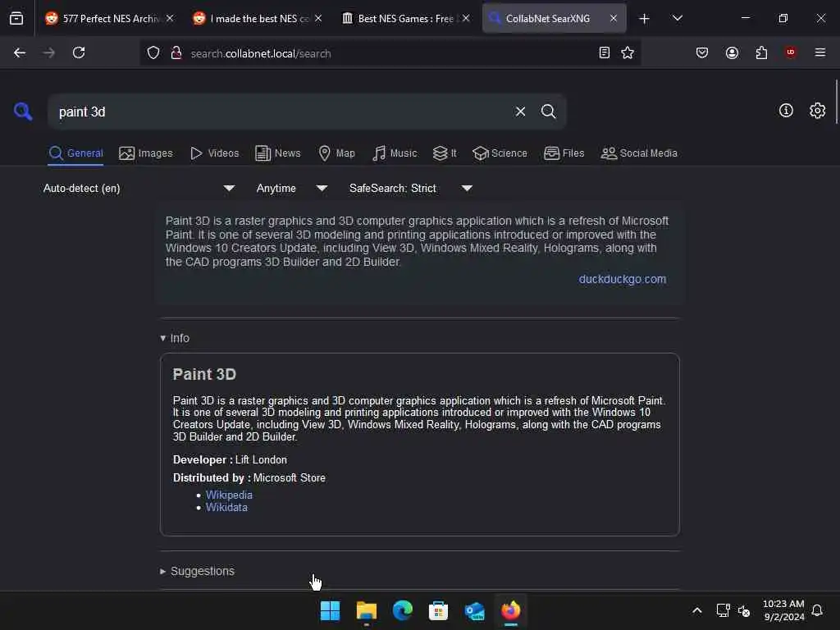Close the 577 Perfect NES Archive tab
The height and width of the screenshot is (630, 840).
[170, 18]
